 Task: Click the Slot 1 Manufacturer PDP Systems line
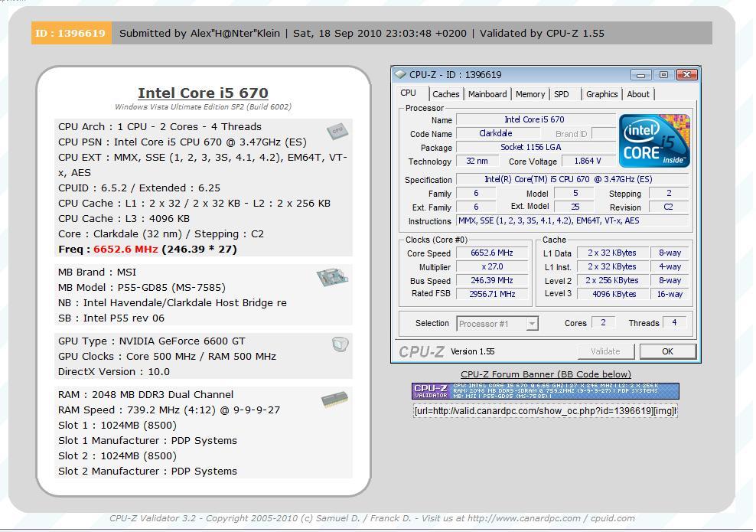click(148, 440)
